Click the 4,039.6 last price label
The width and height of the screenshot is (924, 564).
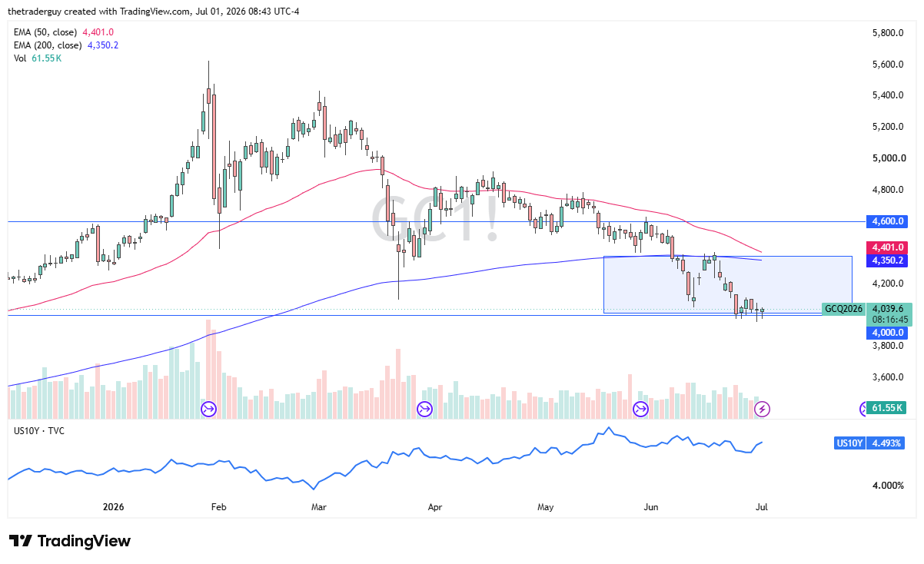coord(887,309)
